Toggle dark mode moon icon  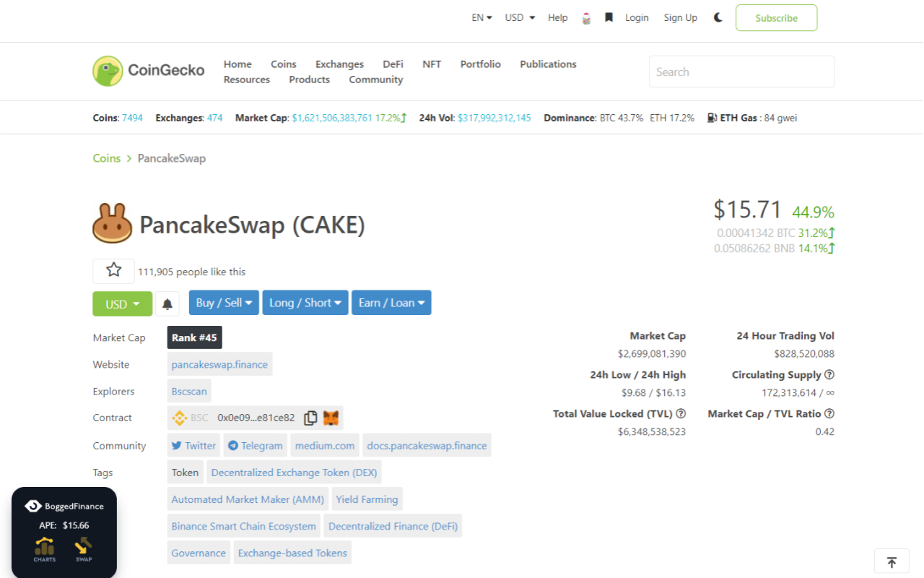click(718, 17)
